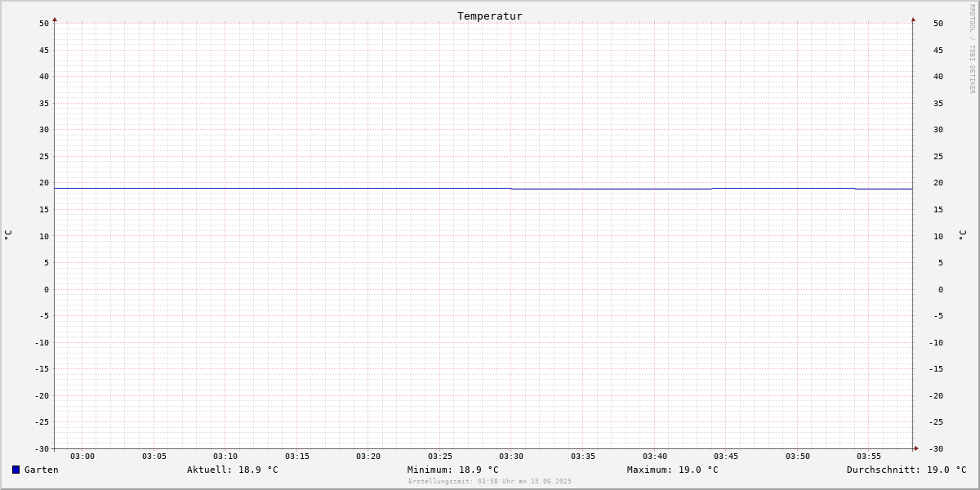Click the 03:50 time axis label
Screen dimensions: 980x490
pyautogui.click(x=798, y=457)
